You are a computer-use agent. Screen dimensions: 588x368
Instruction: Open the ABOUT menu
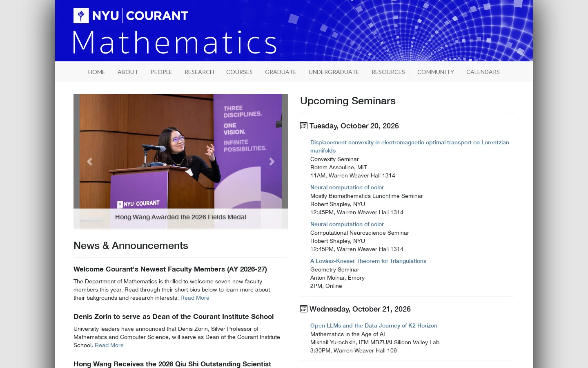[128, 72]
